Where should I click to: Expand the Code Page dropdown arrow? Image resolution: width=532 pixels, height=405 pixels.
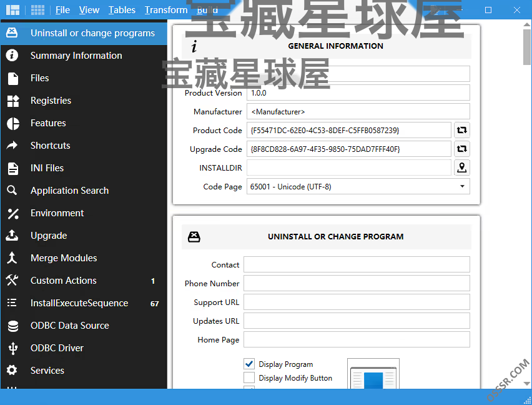click(x=462, y=186)
